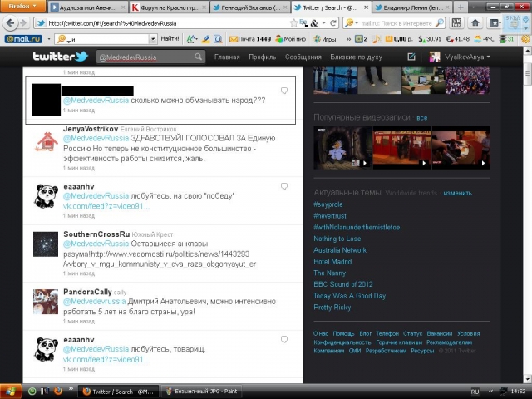Go back with the browser back arrow
This screenshot has width=532, height=399.
10,23
